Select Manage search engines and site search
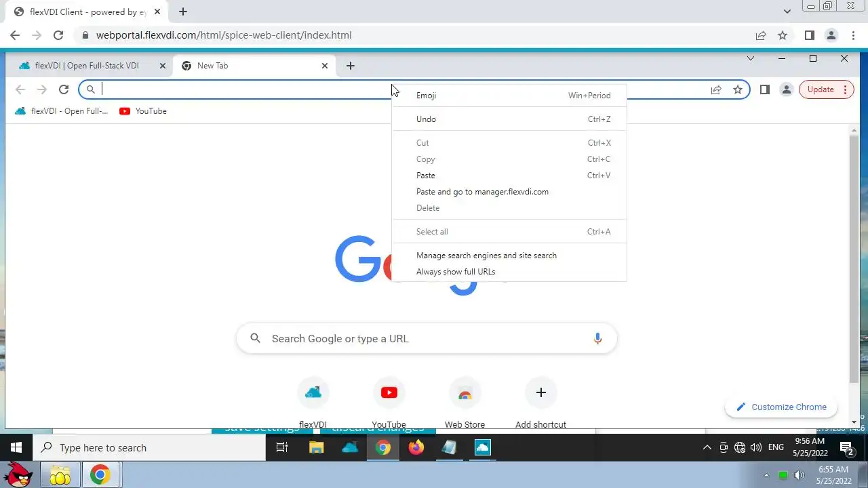 509,256
